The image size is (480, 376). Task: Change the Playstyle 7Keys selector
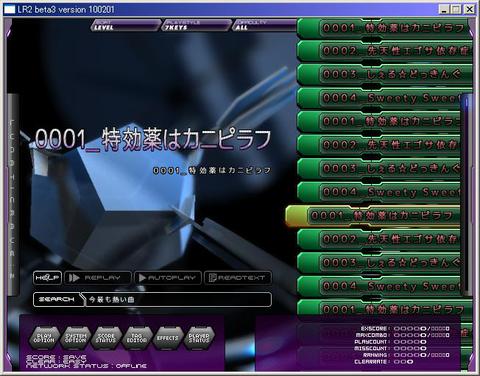point(196,25)
